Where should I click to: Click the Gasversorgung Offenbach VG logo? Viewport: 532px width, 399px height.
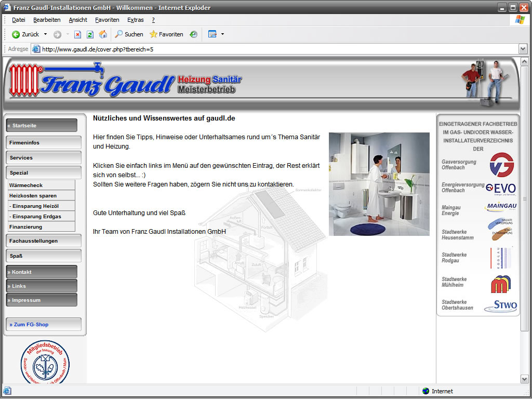(x=502, y=165)
